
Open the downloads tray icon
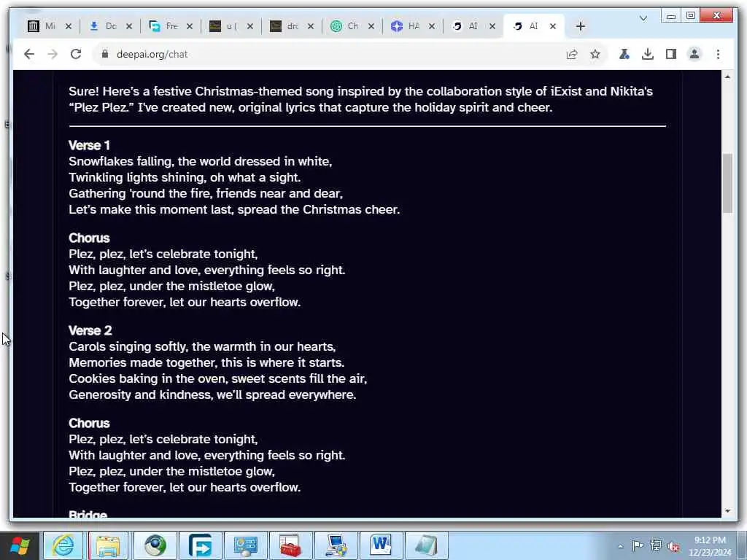pyautogui.click(x=648, y=54)
